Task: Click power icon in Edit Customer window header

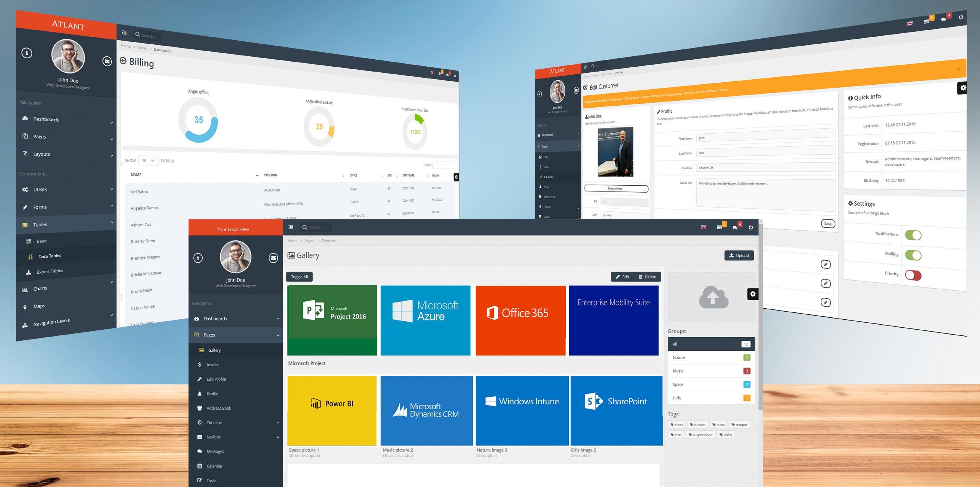Action: 961,17
